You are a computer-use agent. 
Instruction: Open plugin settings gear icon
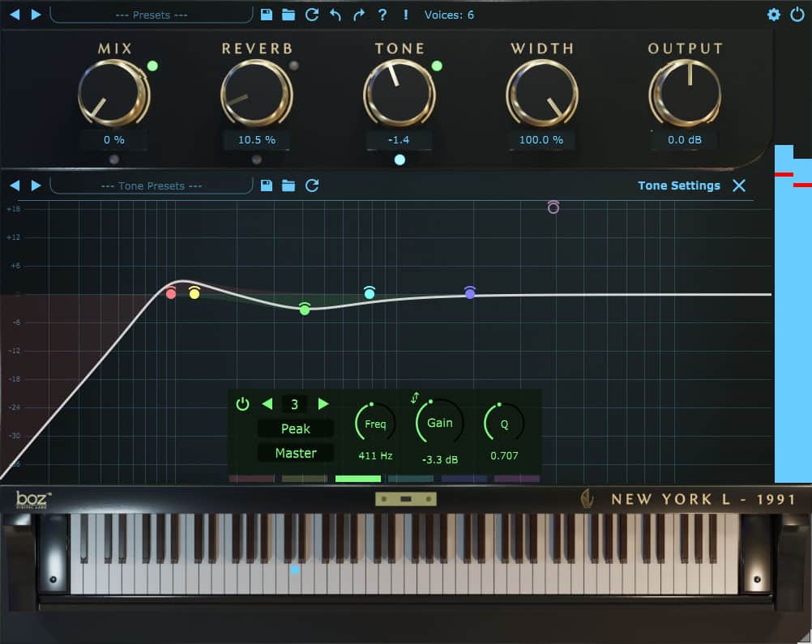click(x=774, y=15)
